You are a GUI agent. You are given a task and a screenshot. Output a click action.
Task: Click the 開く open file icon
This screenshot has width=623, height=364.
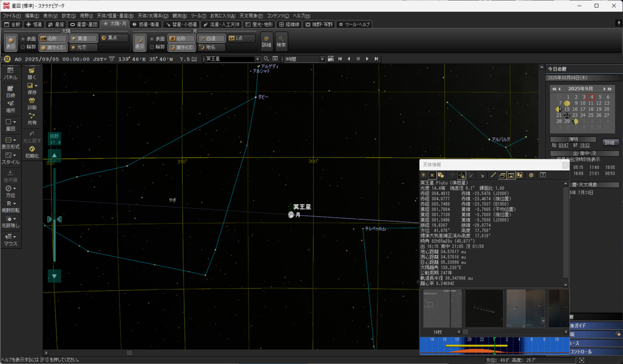32,74
